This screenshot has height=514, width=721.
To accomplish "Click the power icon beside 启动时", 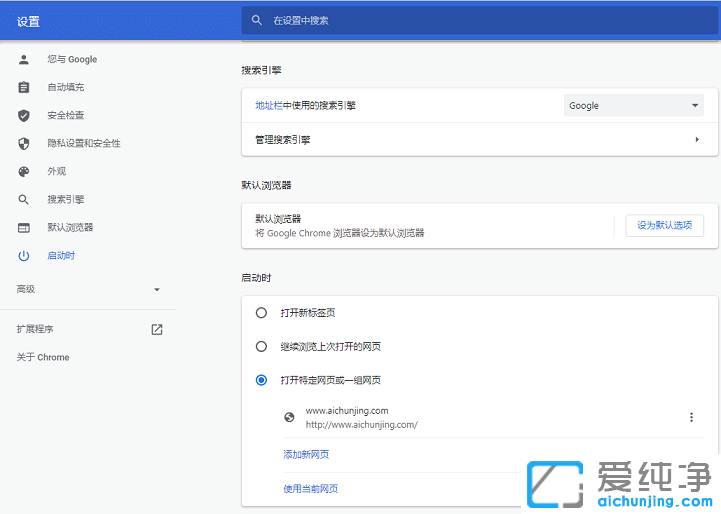I will [24, 255].
